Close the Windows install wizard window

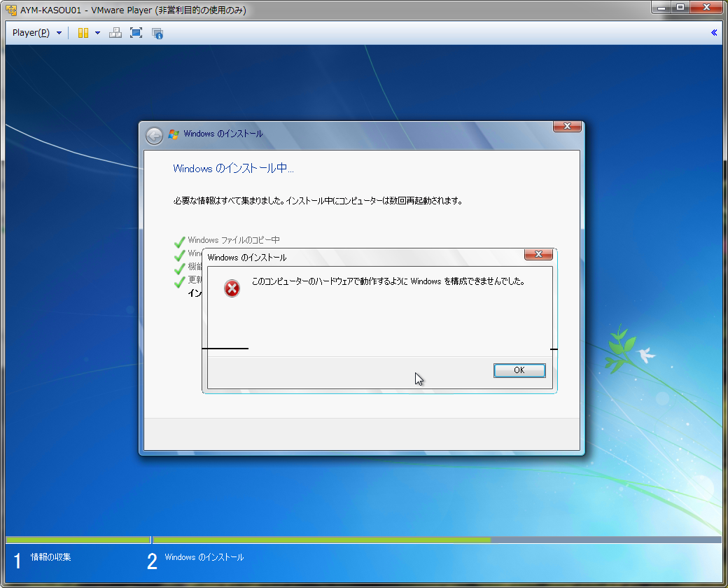(567, 126)
